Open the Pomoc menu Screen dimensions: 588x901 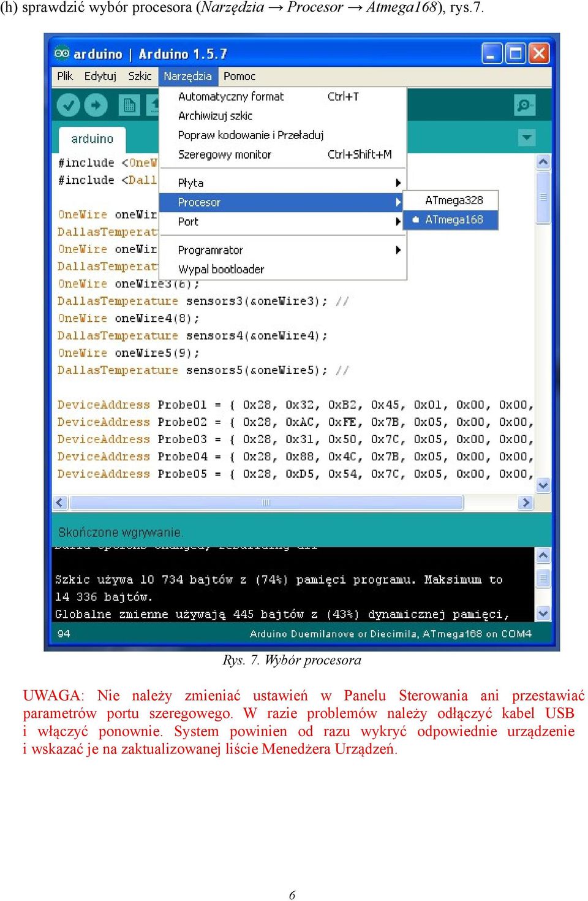pyautogui.click(x=239, y=76)
